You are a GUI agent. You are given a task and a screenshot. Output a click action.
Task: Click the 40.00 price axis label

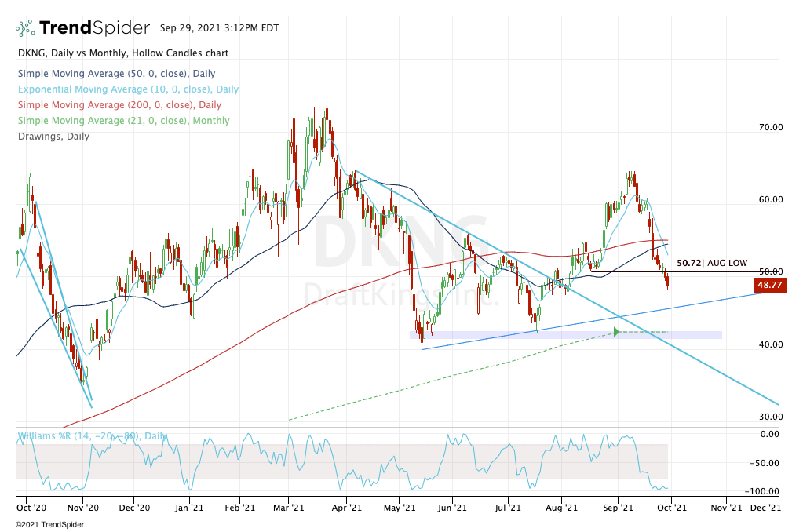click(771, 344)
